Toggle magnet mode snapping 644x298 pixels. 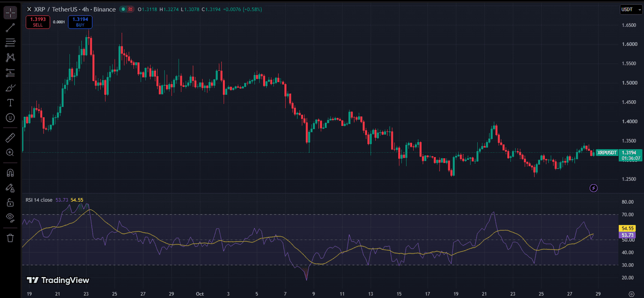click(10, 173)
